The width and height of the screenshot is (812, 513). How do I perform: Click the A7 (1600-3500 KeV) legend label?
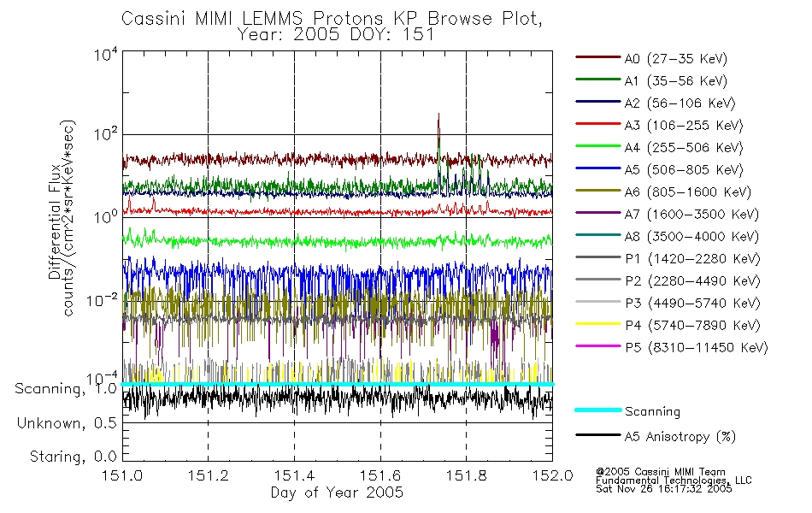[x=691, y=215]
